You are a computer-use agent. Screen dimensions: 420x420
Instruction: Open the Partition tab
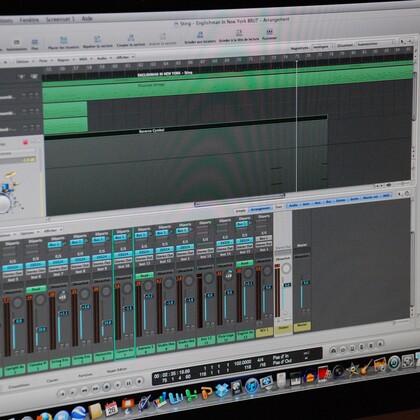85,375
